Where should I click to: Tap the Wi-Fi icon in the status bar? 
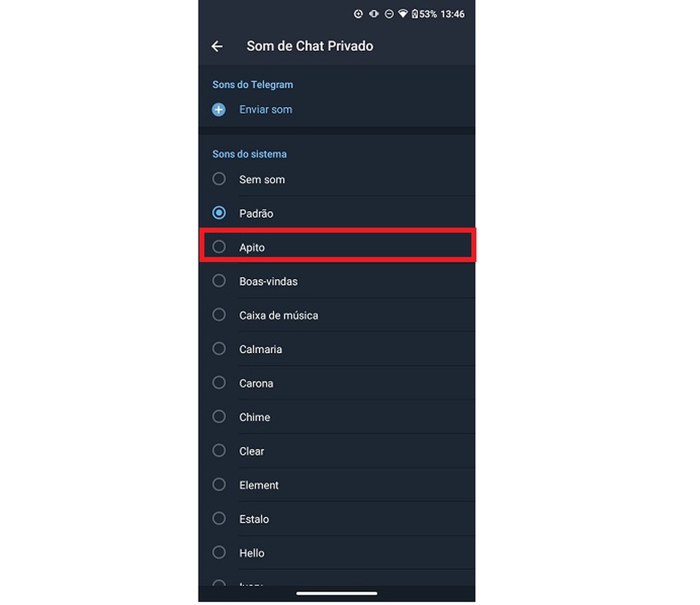404,14
